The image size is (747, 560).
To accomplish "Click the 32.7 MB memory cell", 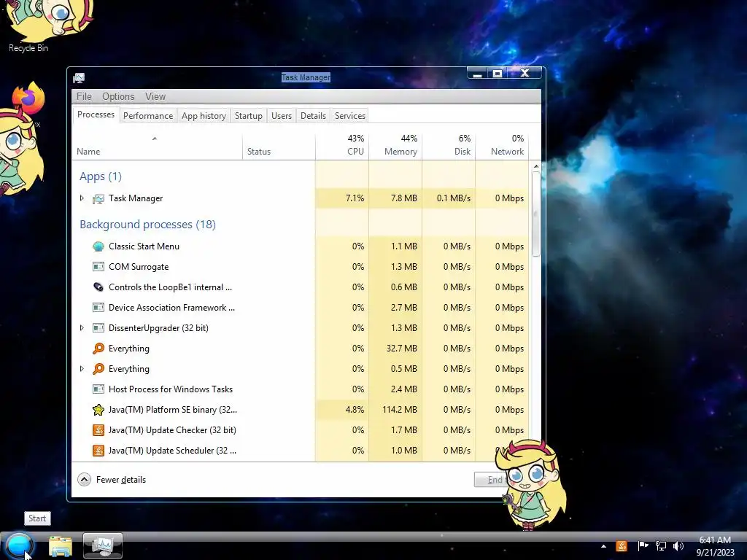I will [395, 349].
